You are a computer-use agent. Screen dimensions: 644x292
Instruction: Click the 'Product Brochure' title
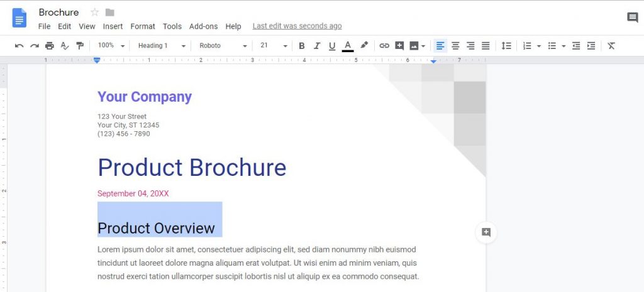pyautogui.click(x=192, y=167)
